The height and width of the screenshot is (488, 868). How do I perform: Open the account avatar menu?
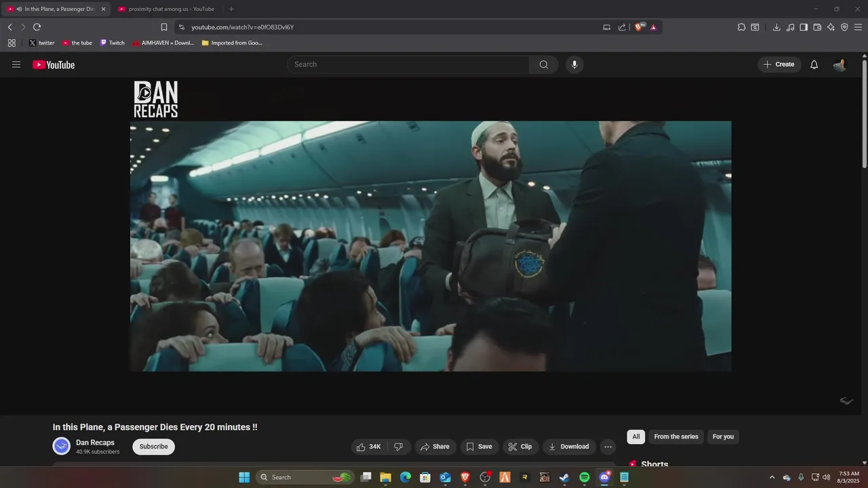(x=840, y=65)
